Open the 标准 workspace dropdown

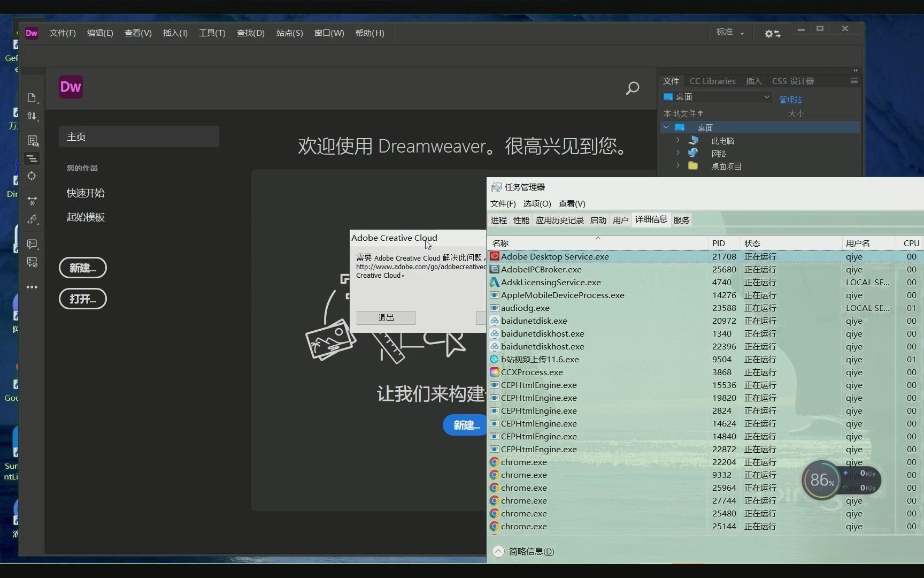coord(730,33)
